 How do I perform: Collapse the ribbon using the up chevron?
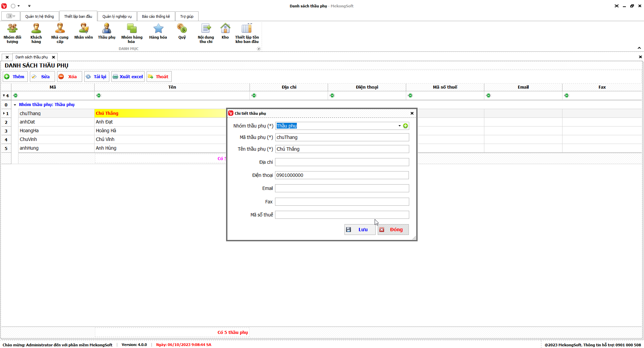639,48
